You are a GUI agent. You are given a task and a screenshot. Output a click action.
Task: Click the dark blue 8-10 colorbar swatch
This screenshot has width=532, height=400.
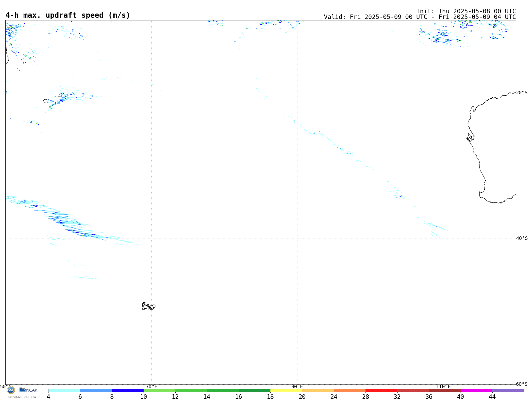[128, 391]
